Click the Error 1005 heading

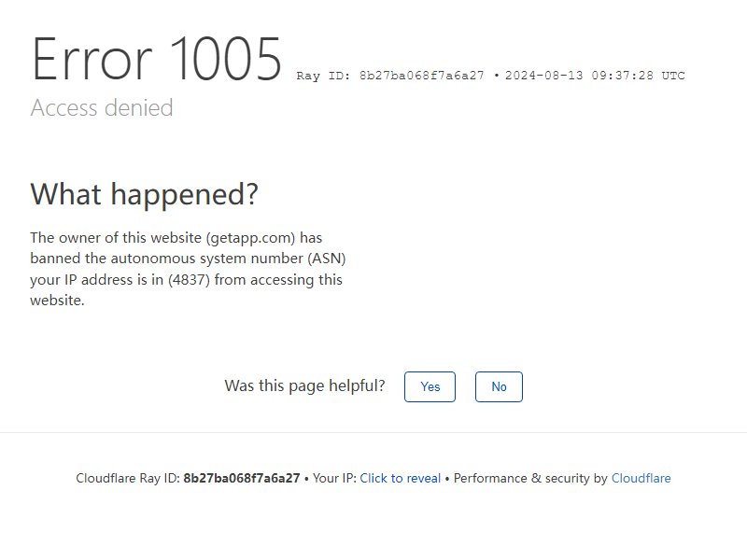156,60
